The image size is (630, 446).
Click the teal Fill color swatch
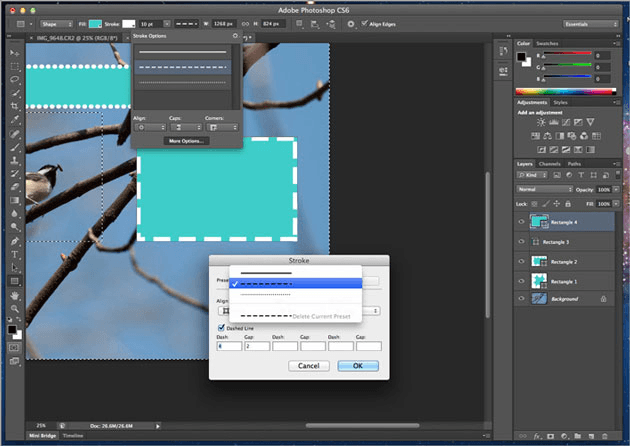[x=96, y=21]
